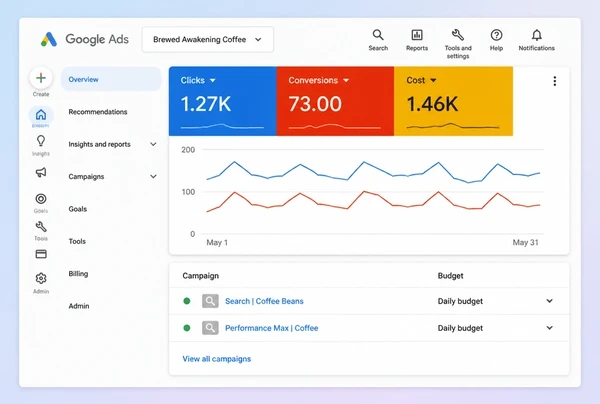Click green status dot for Search | Coffee Beans
The width and height of the screenshot is (600, 404).
point(187,301)
